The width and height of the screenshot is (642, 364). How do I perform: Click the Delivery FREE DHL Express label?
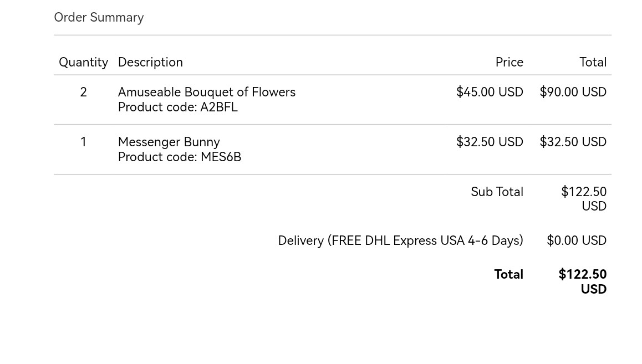click(x=400, y=240)
